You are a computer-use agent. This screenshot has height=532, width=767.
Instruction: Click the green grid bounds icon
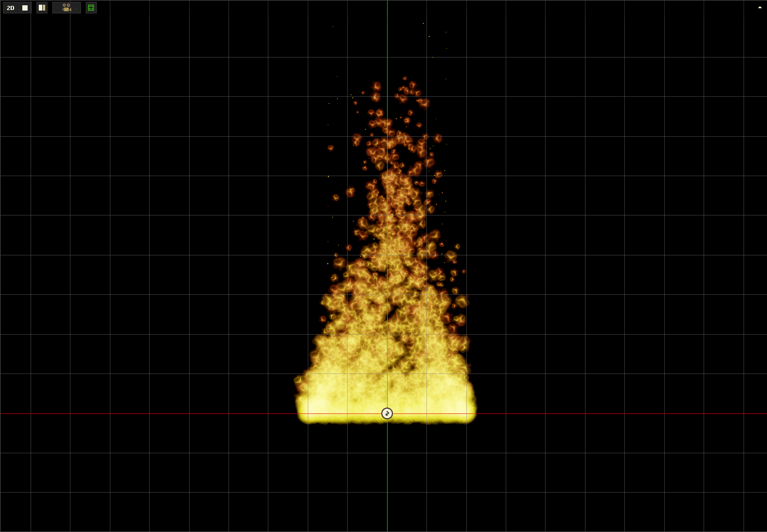[x=91, y=8]
